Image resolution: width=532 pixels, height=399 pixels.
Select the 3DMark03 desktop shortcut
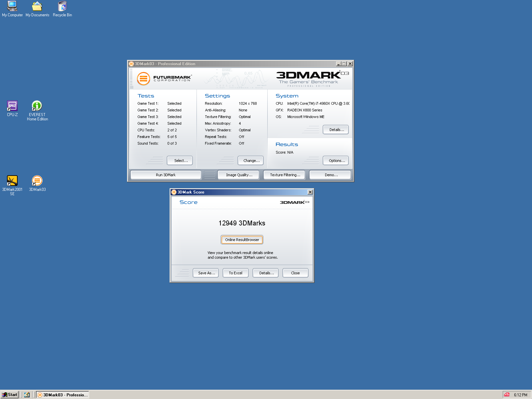pos(37,183)
